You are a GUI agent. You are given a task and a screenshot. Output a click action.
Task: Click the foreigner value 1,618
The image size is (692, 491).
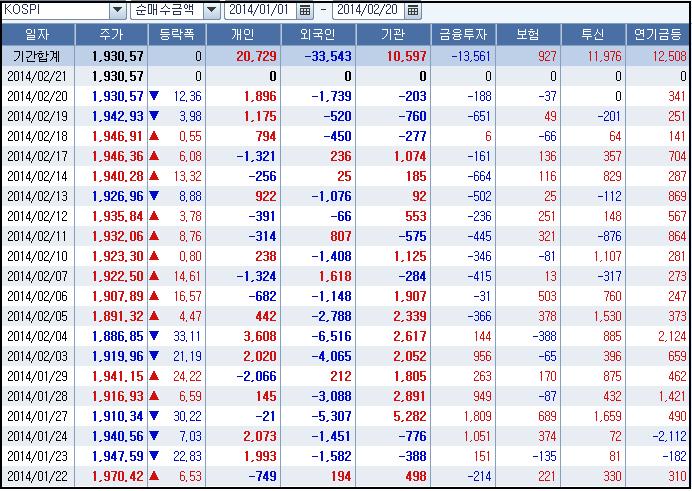[335, 277]
